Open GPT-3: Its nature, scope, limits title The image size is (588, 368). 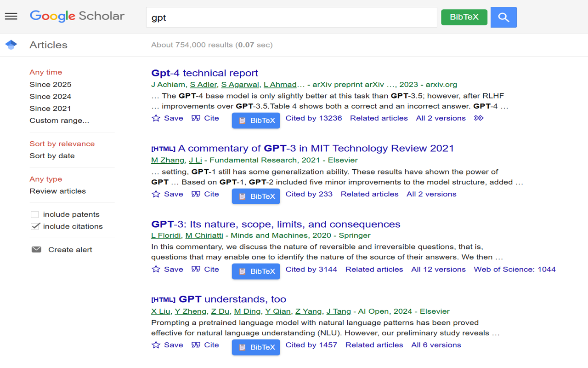click(276, 224)
